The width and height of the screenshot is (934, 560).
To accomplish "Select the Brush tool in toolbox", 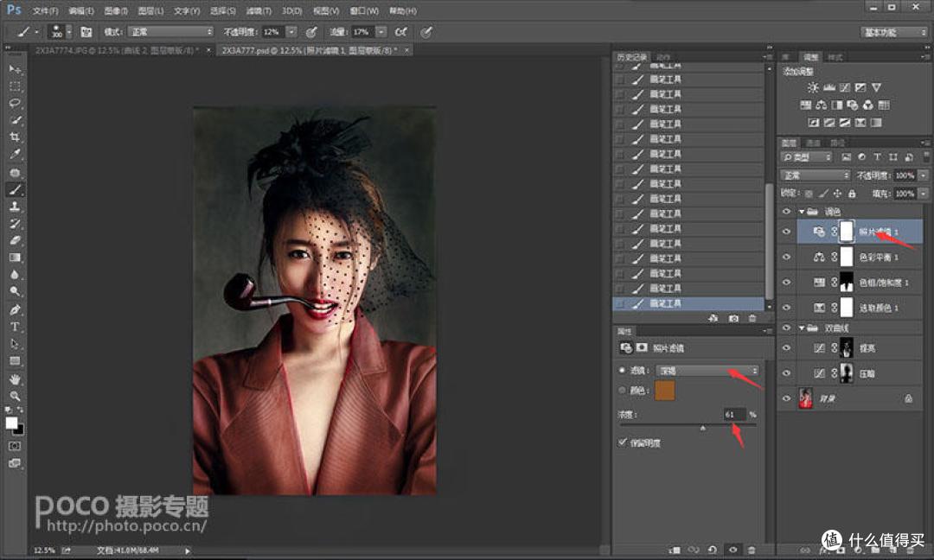I will (15, 190).
